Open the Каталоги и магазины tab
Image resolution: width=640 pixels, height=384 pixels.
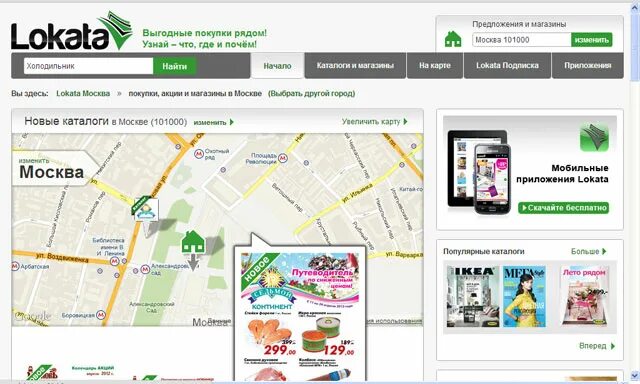355,65
